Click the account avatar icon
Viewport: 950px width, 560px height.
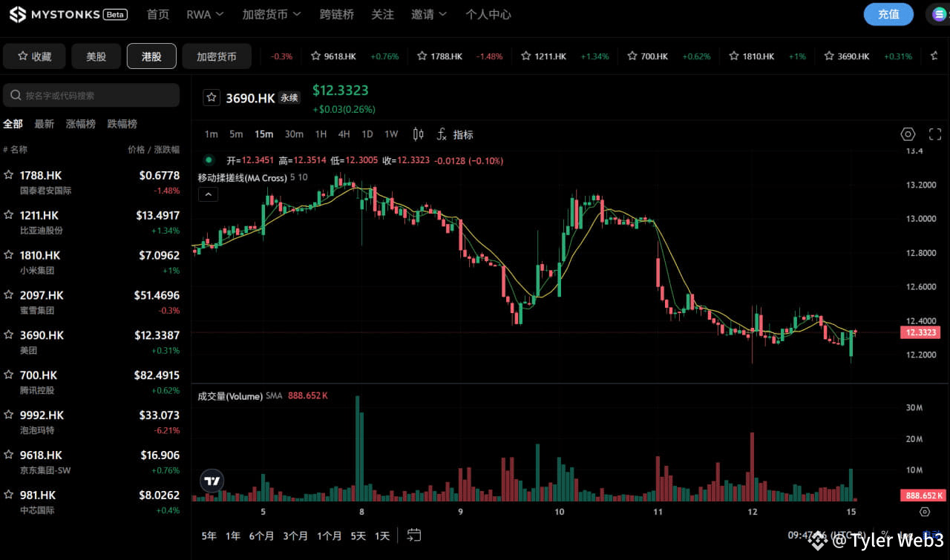click(x=940, y=14)
